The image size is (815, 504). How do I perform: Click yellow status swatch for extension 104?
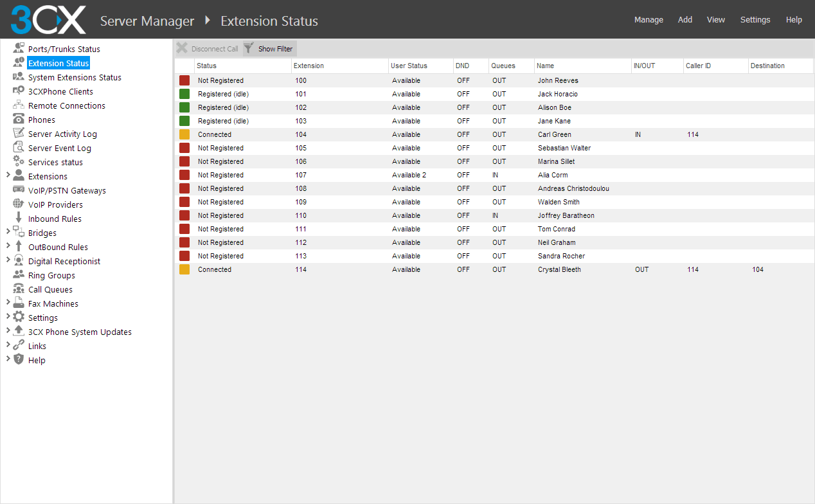tap(184, 134)
